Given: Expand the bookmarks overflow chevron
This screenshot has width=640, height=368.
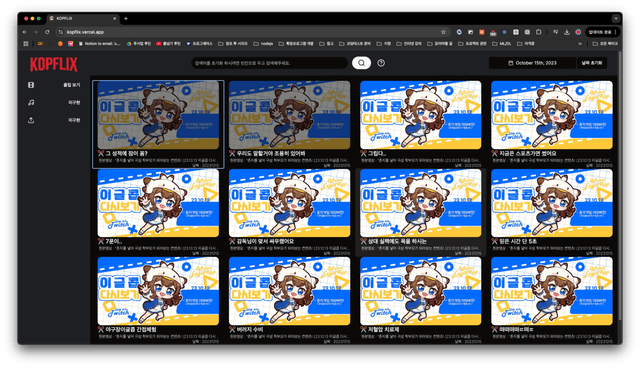Looking at the screenshot, I should (580, 43).
